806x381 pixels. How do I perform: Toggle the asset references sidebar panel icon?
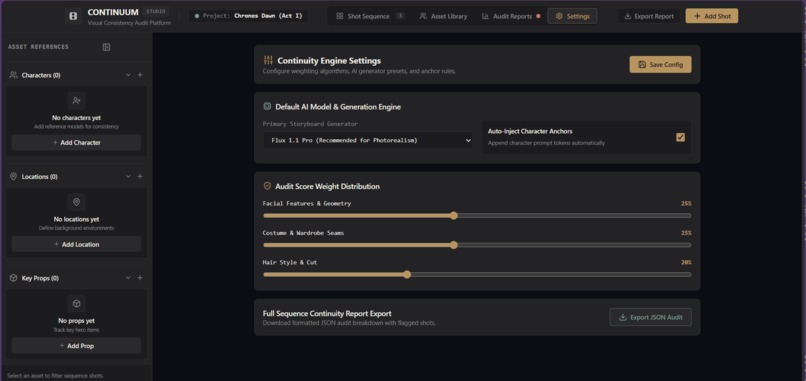point(106,47)
